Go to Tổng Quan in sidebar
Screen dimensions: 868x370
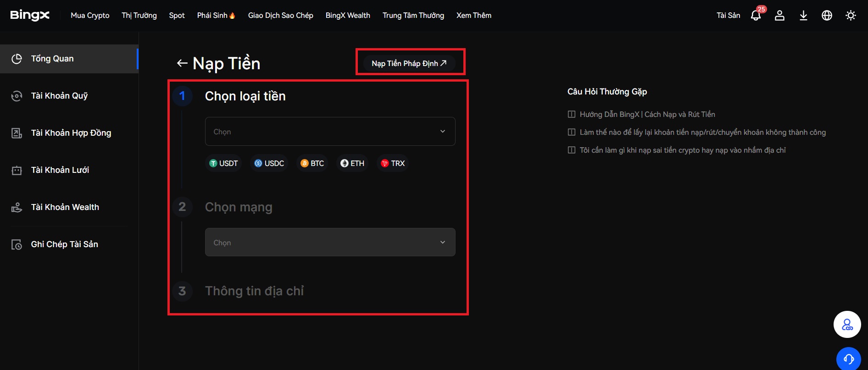[69, 59]
